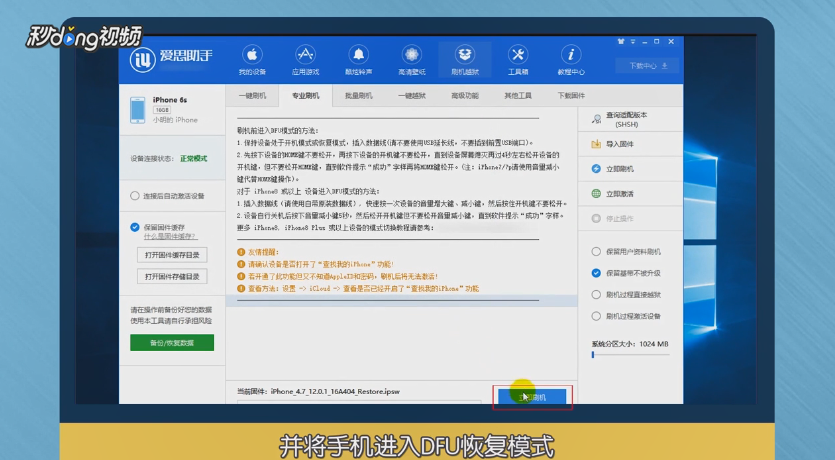Toggle 连接后自动激活设备 option
Viewport: 835px width, 460px height.
pyautogui.click(x=135, y=196)
